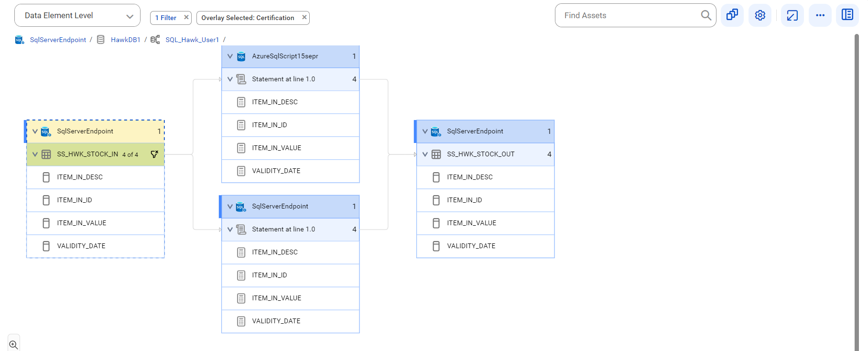
Task: Click the script icon of lower Statement row
Action: coord(241,230)
